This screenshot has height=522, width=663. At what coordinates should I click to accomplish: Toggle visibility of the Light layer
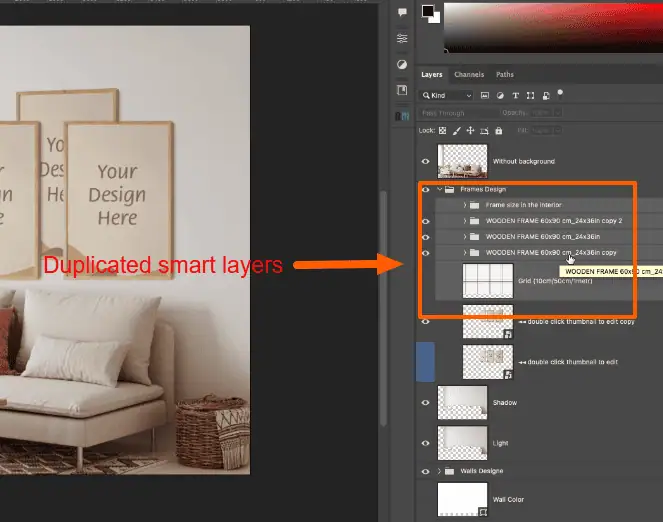pyautogui.click(x=426, y=443)
